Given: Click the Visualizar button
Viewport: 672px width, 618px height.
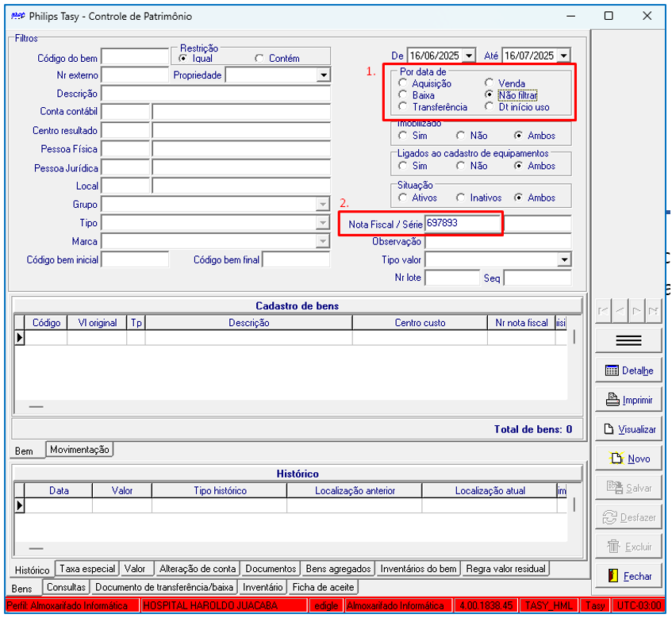Looking at the screenshot, I should (x=628, y=429).
